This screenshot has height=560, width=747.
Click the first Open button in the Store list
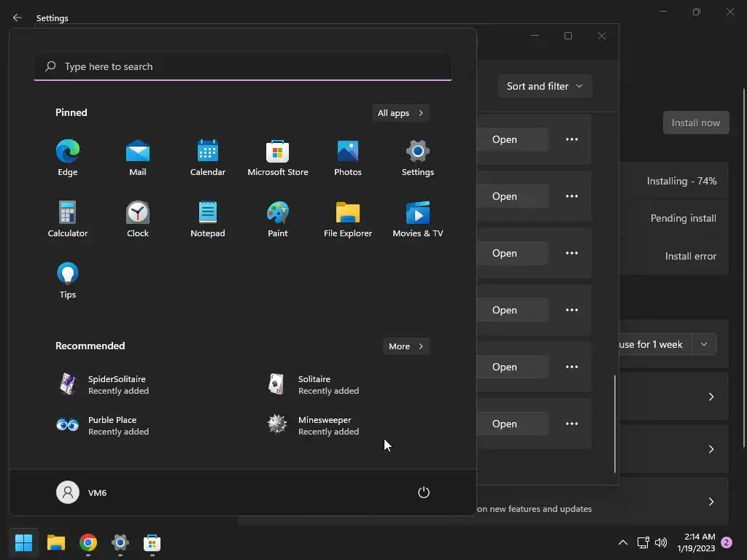point(512,139)
